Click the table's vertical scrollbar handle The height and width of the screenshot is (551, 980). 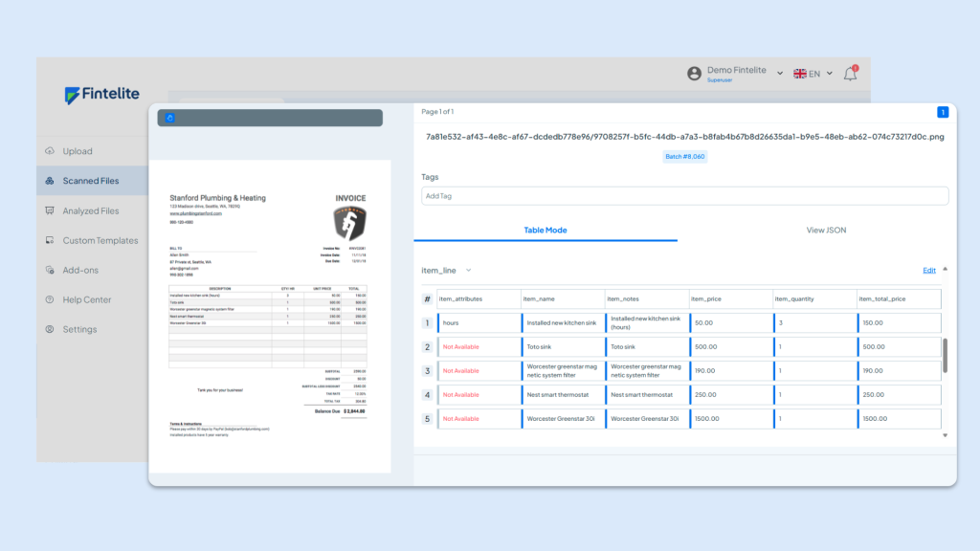[946, 355]
